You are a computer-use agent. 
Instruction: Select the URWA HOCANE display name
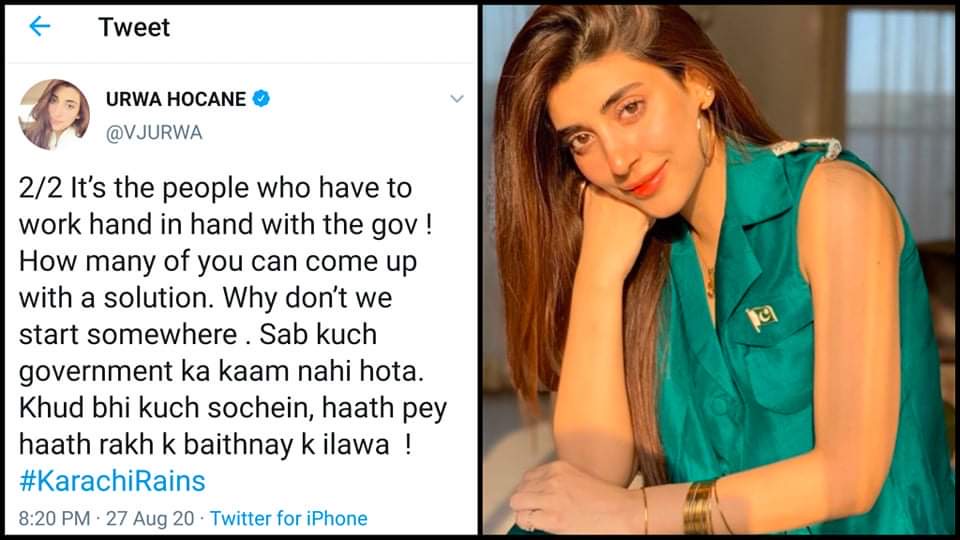176,99
